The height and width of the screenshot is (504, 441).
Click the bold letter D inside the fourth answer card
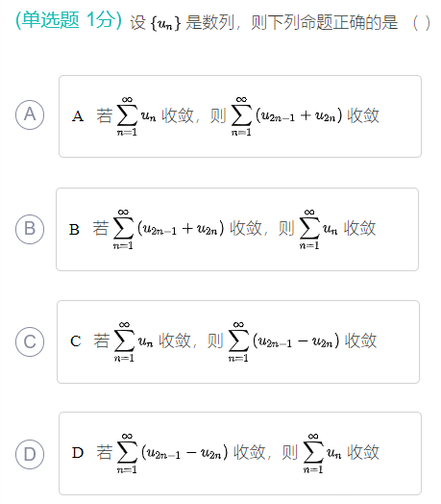(78, 453)
